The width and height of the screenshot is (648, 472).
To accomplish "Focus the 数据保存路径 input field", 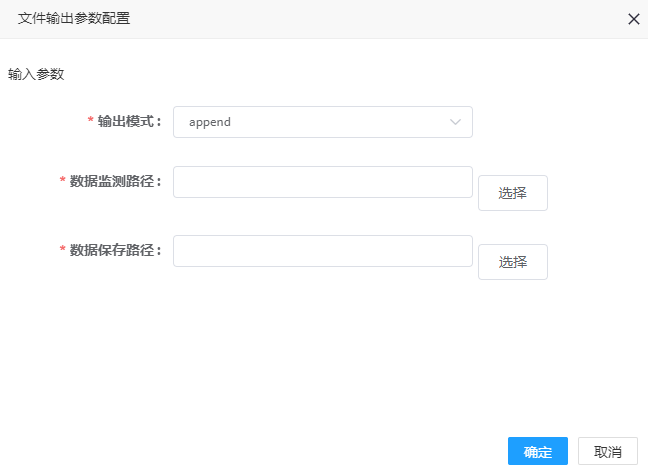I will pyautogui.click(x=323, y=251).
